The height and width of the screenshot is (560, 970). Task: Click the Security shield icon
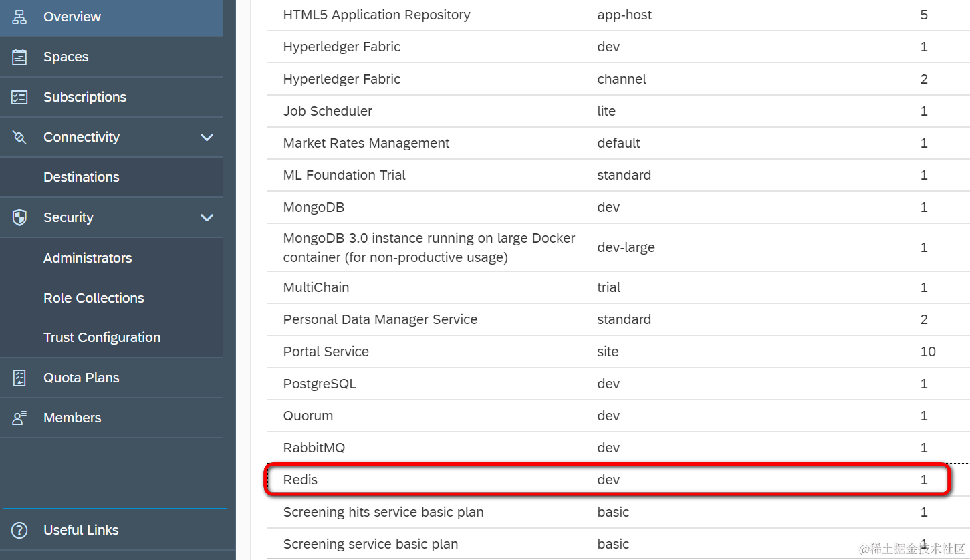coord(19,217)
